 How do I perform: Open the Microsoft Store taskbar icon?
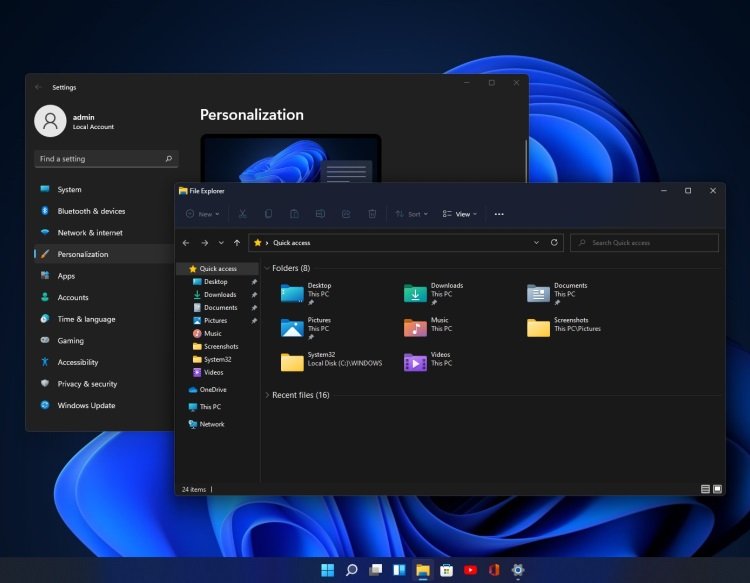click(x=446, y=570)
